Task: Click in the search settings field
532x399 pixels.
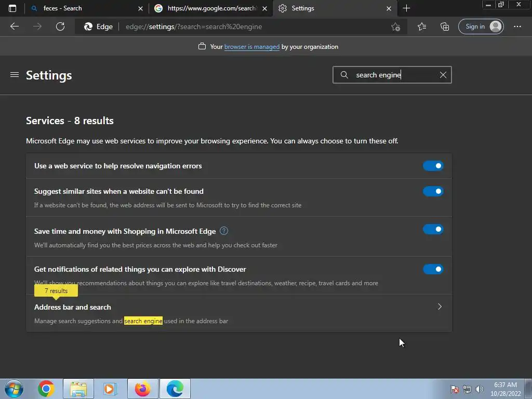Action: (392, 75)
